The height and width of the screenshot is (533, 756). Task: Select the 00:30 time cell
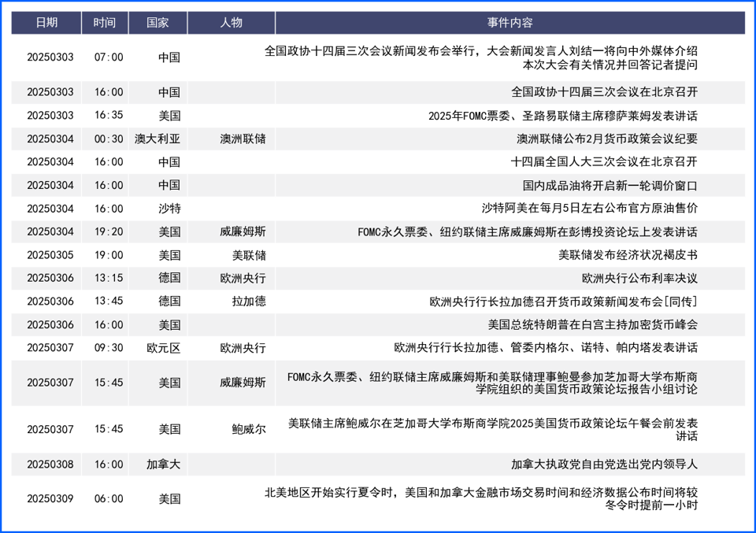tap(109, 139)
